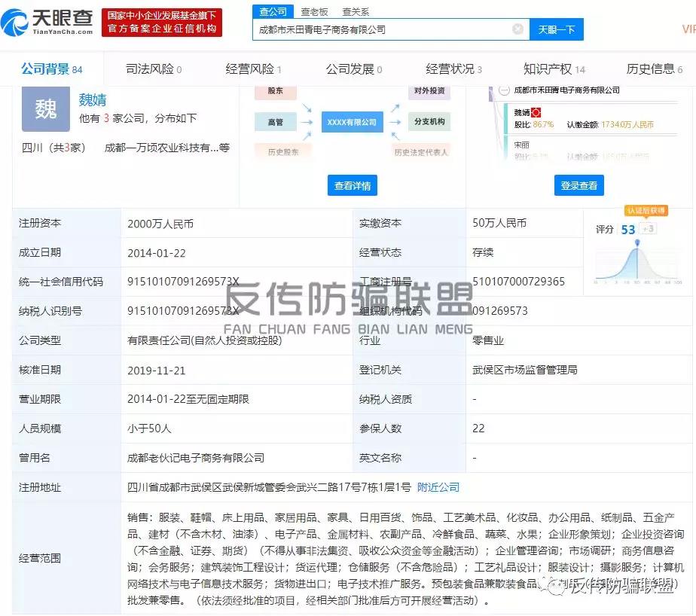Click the 成都一万顷农业科技有 company text

[161, 148]
